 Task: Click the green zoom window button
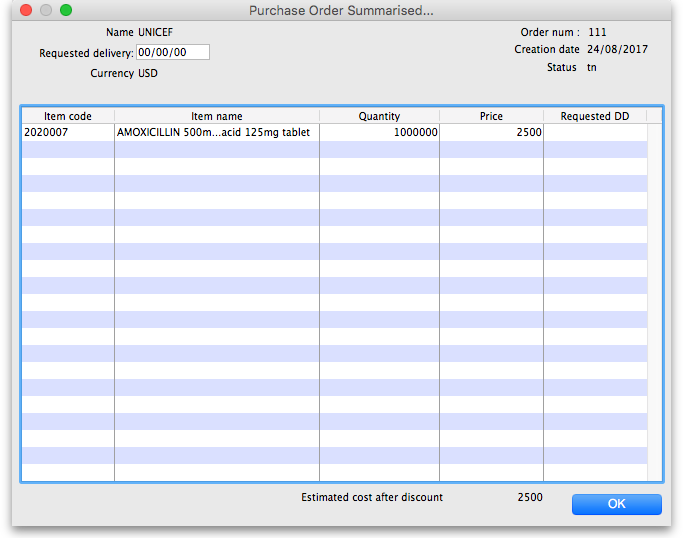pos(66,10)
